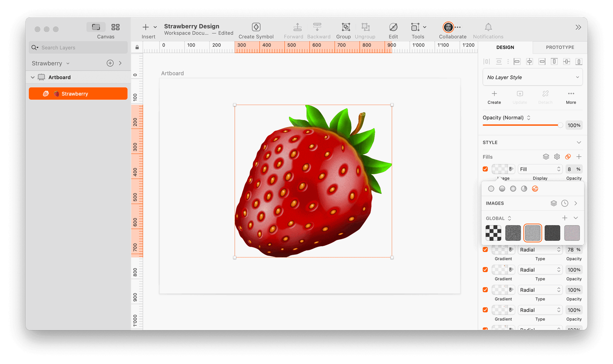Group the selected layers

[346, 27]
